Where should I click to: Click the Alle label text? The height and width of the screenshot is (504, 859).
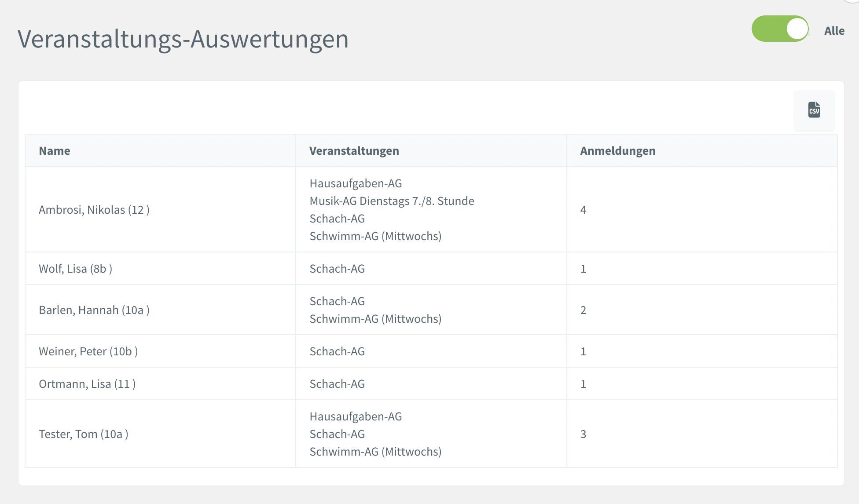tap(834, 31)
